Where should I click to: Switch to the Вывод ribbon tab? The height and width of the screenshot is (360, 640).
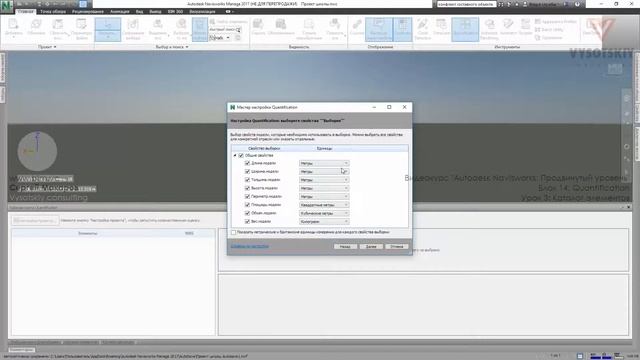[x=155, y=11]
